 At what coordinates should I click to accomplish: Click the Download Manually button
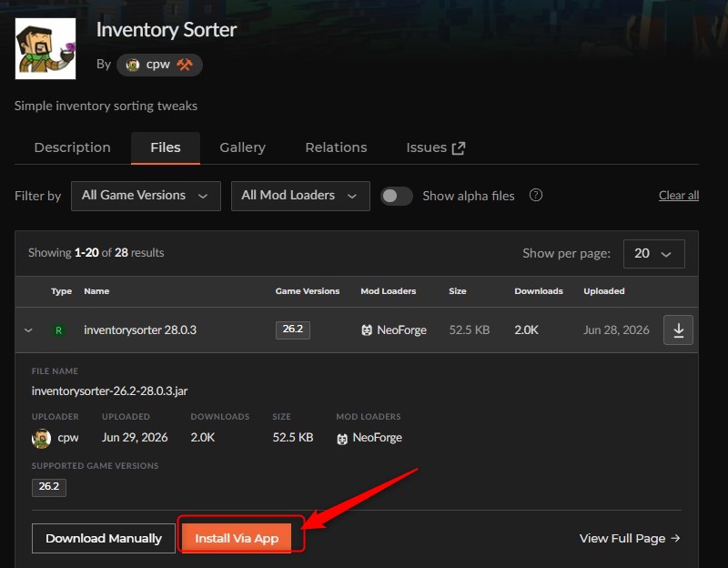point(104,538)
